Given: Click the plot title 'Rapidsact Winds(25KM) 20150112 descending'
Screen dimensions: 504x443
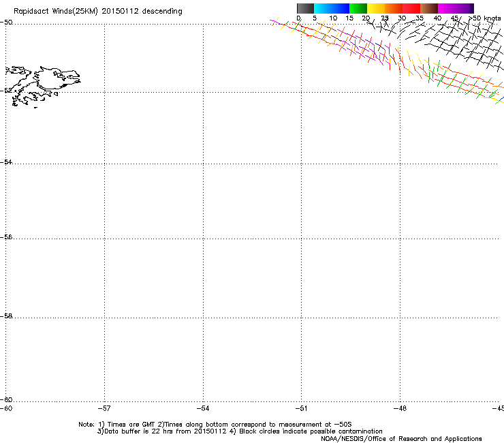Looking at the screenshot, I should [97, 12].
